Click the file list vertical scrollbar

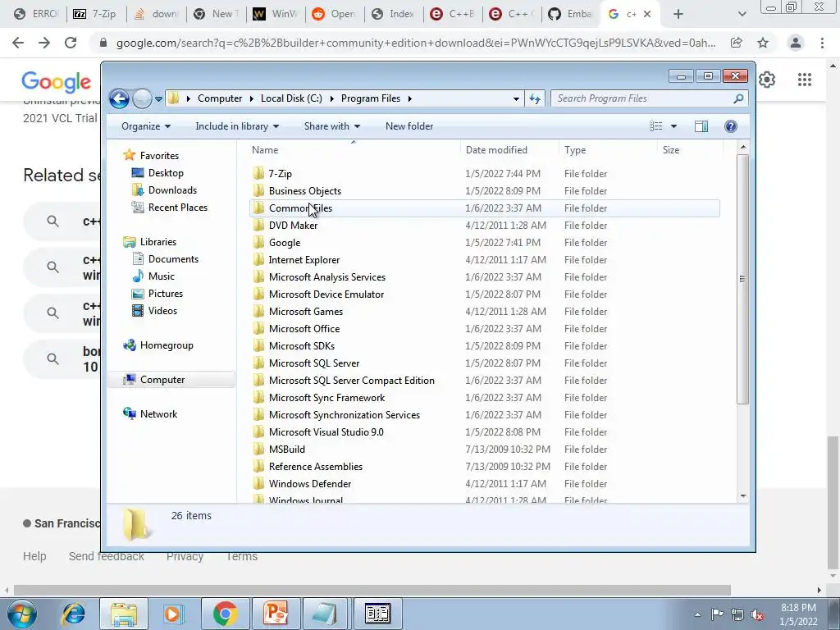click(742, 279)
